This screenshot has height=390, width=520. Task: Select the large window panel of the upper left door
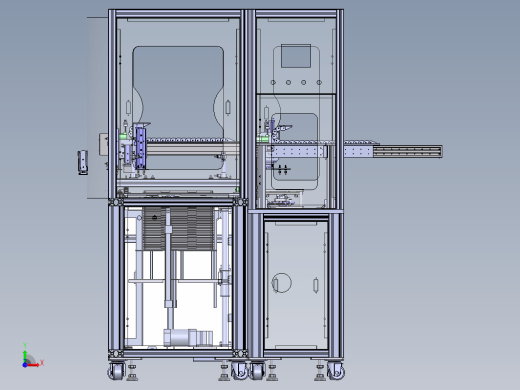tap(178, 108)
